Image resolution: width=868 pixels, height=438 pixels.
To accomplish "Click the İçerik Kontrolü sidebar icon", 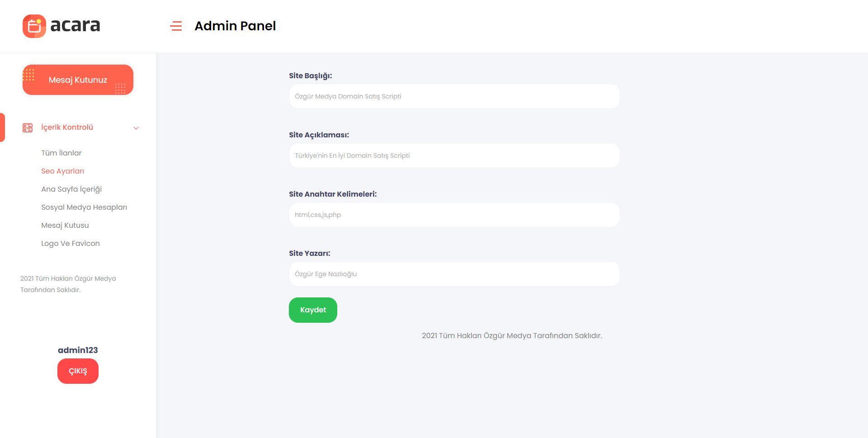I will click(28, 128).
